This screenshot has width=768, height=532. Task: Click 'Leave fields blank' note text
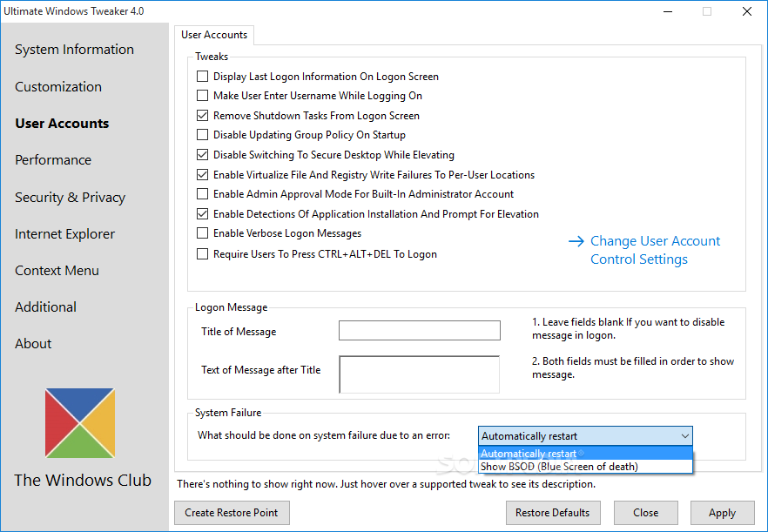[x=629, y=329]
